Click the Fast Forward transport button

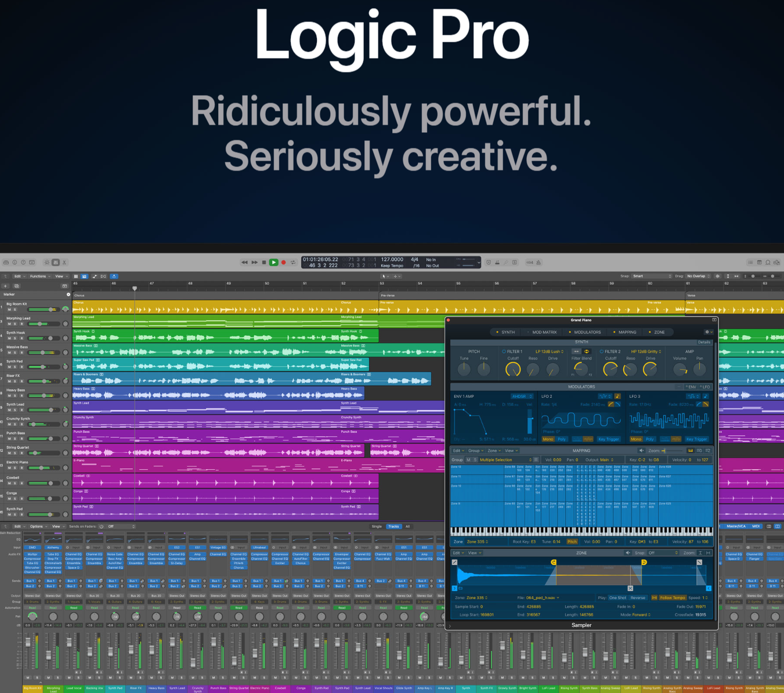tap(254, 263)
